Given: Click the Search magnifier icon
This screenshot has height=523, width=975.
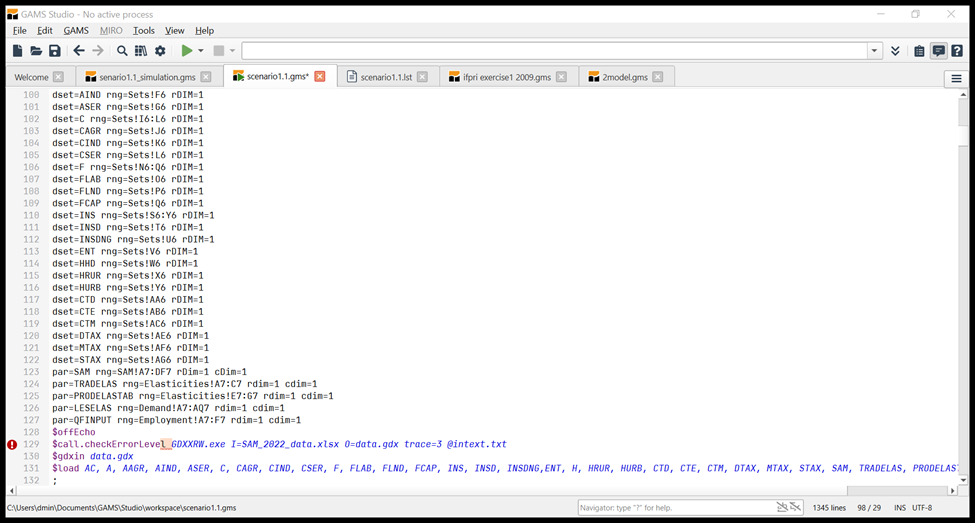Looking at the screenshot, I should (x=122, y=51).
